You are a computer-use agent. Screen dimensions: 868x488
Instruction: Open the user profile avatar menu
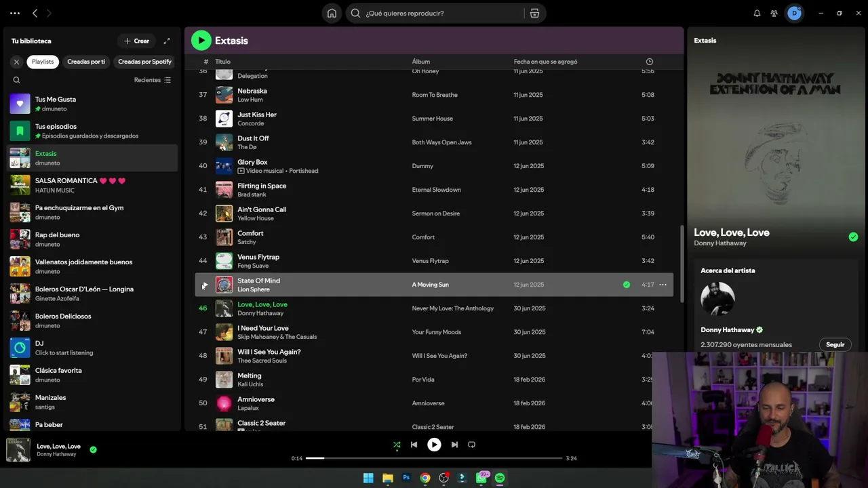[x=794, y=13]
